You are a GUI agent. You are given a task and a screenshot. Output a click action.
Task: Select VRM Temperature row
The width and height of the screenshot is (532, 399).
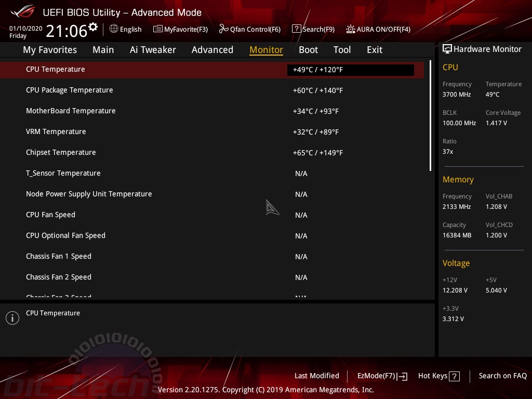click(x=212, y=131)
